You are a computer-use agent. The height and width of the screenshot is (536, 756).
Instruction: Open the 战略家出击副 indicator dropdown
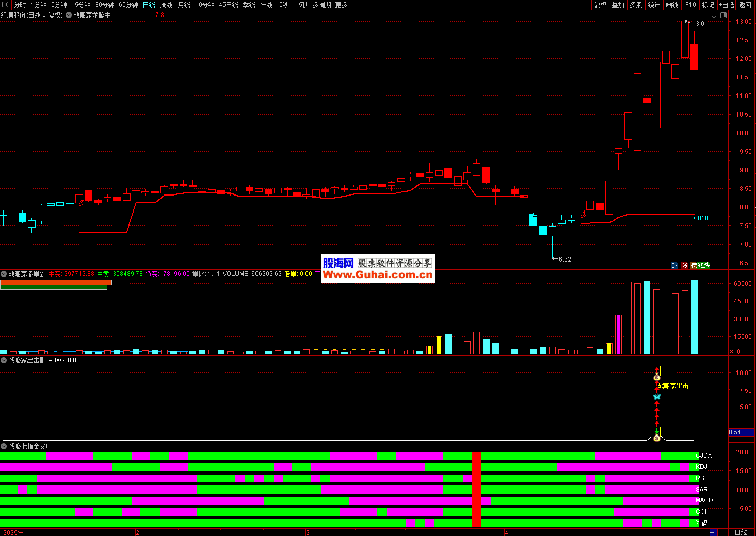[4, 360]
